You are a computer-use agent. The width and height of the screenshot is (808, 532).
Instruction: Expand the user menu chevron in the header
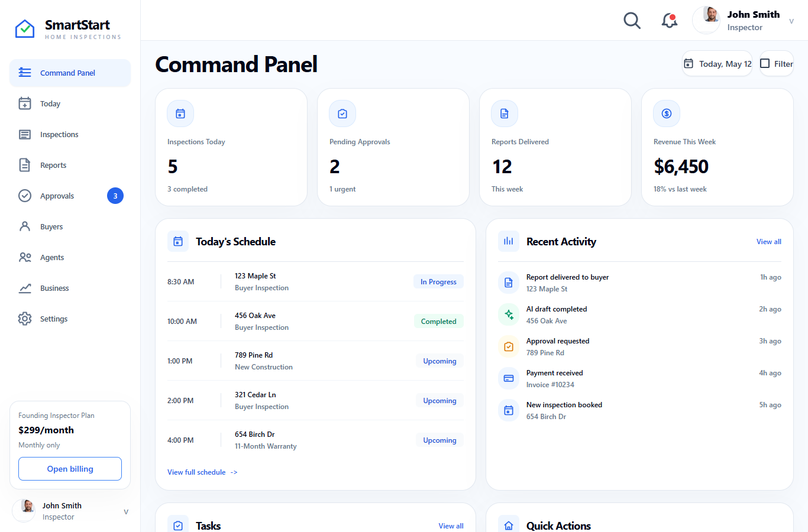791,21
